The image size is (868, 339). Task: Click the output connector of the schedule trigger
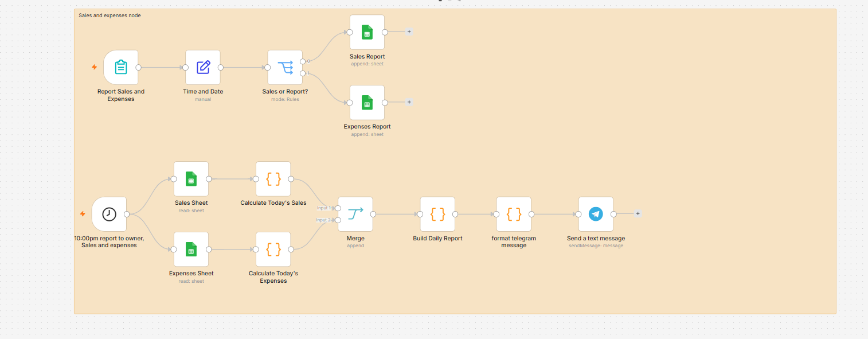tap(127, 214)
